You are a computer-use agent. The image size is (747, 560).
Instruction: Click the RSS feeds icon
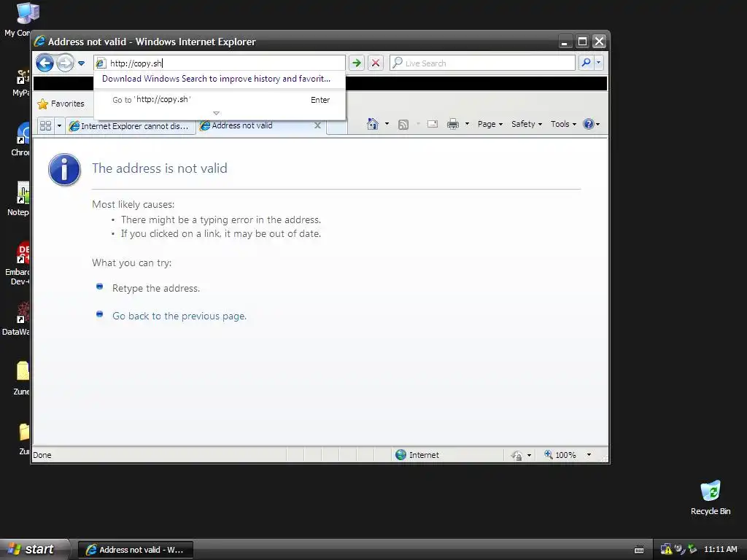(x=403, y=125)
